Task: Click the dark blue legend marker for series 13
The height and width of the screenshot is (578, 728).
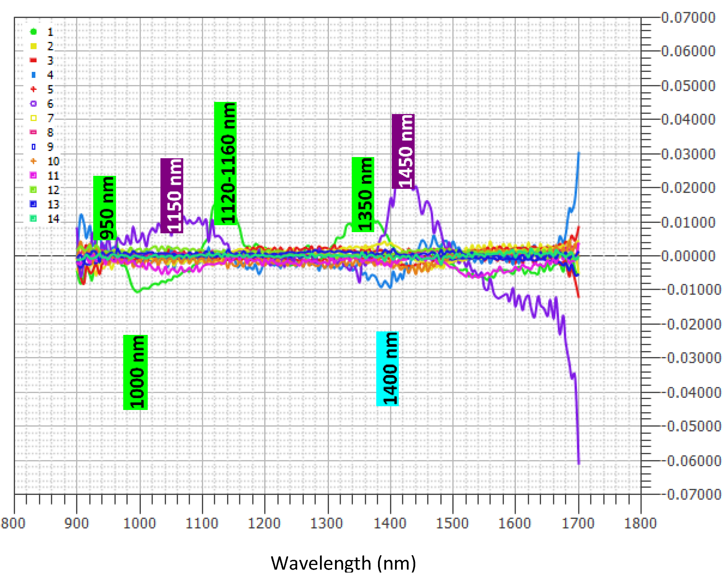Action: pos(33,204)
